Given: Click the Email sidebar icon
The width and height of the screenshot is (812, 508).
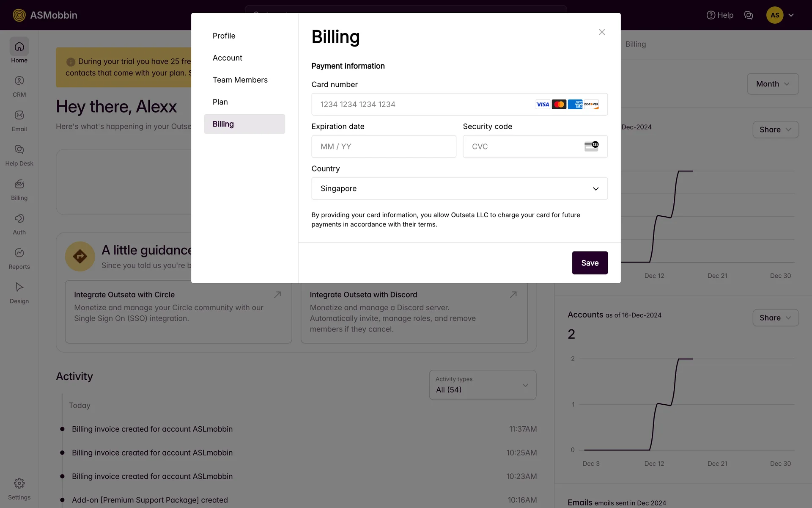Looking at the screenshot, I should [19, 121].
